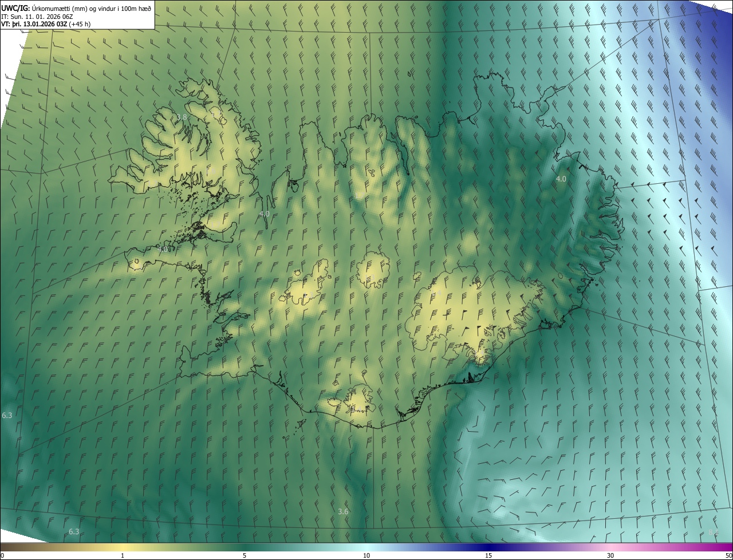Click the color scale tick labeled 5
Screen dimensions: 733x560
coord(245,555)
